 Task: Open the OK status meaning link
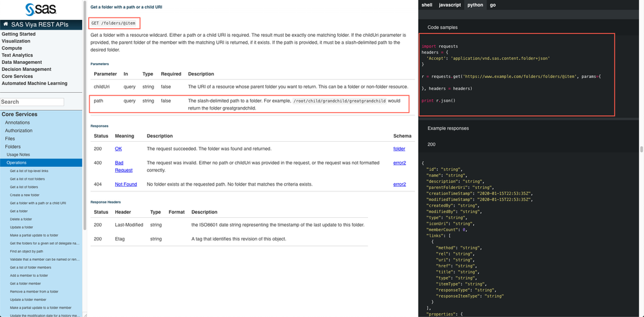(x=118, y=149)
